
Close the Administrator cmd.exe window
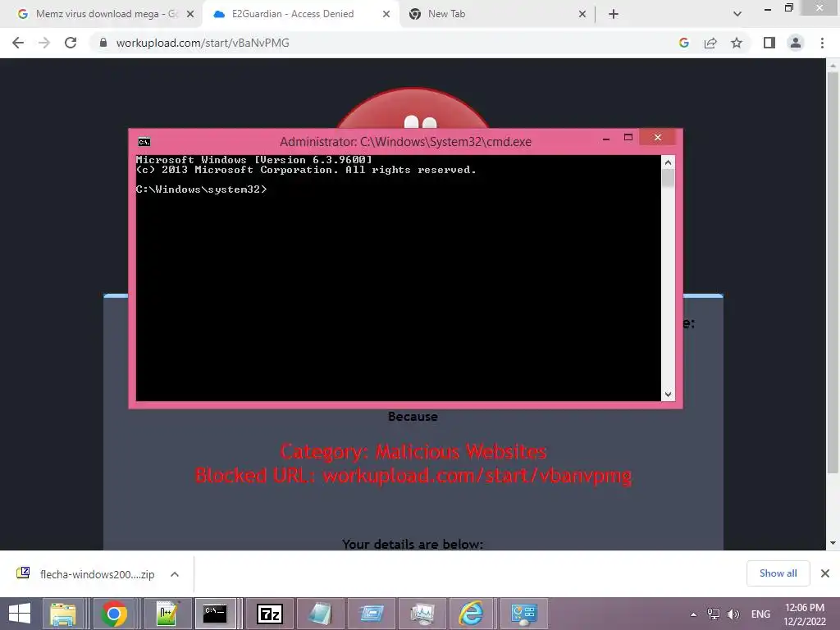click(x=658, y=138)
